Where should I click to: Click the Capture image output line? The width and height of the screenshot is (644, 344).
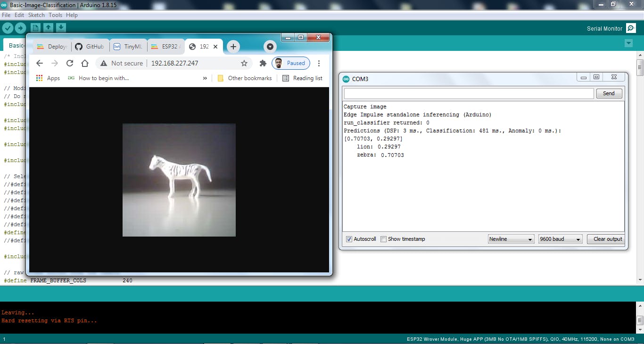365,106
